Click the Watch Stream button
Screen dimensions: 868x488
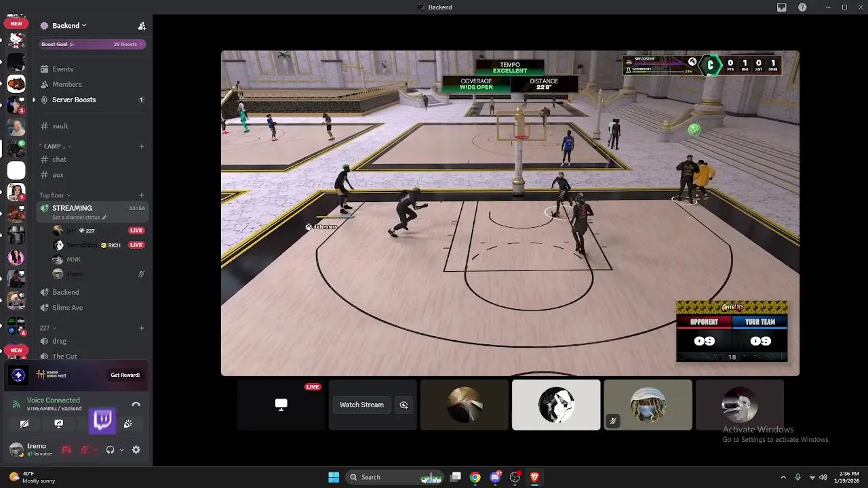pyautogui.click(x=361, y=405)
